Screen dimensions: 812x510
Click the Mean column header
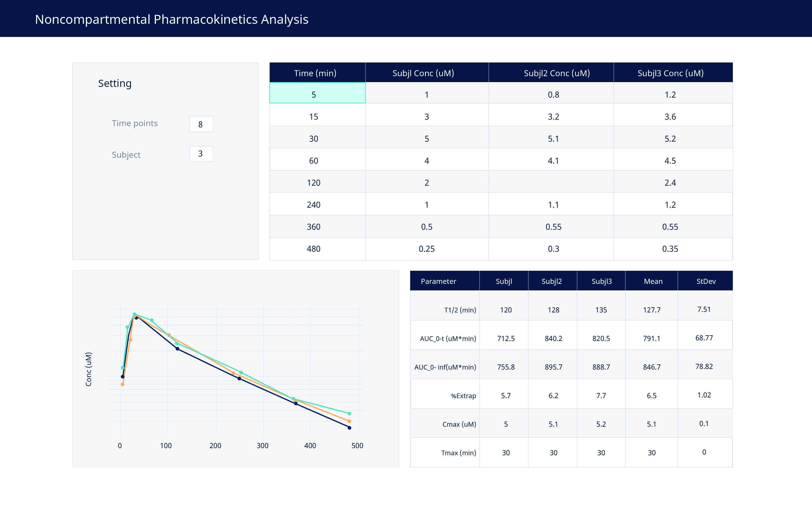click(653, 281)
